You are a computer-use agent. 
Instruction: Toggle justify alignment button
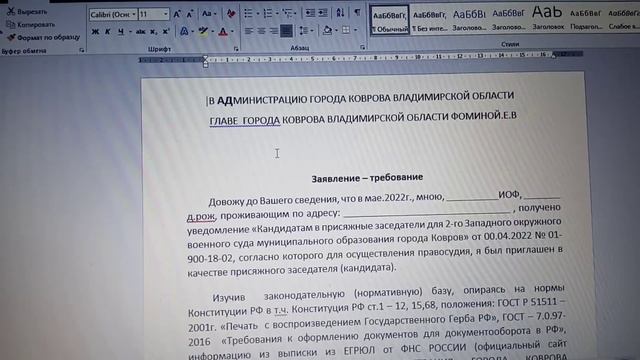click(x=286, y=31)
